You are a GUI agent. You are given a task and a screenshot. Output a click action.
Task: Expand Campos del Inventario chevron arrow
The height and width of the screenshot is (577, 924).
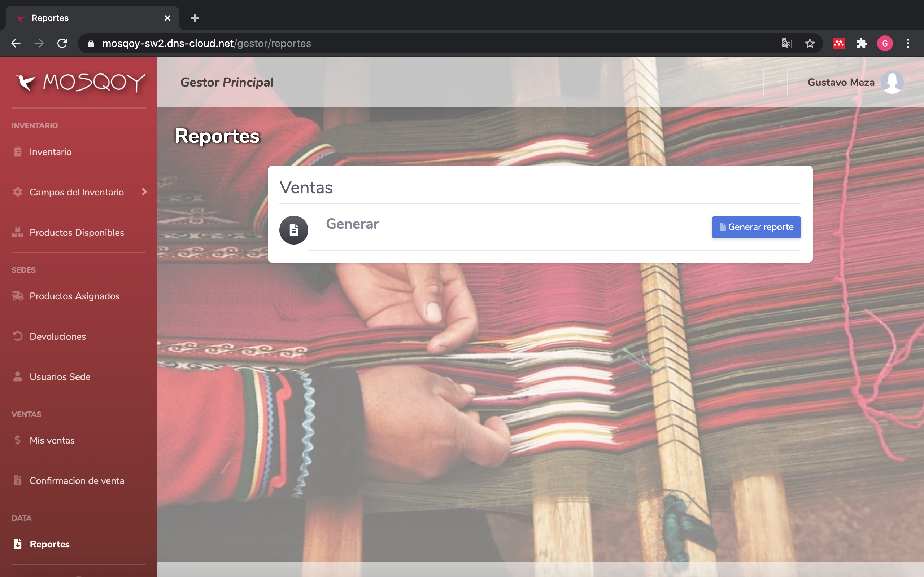coord(144,192)
